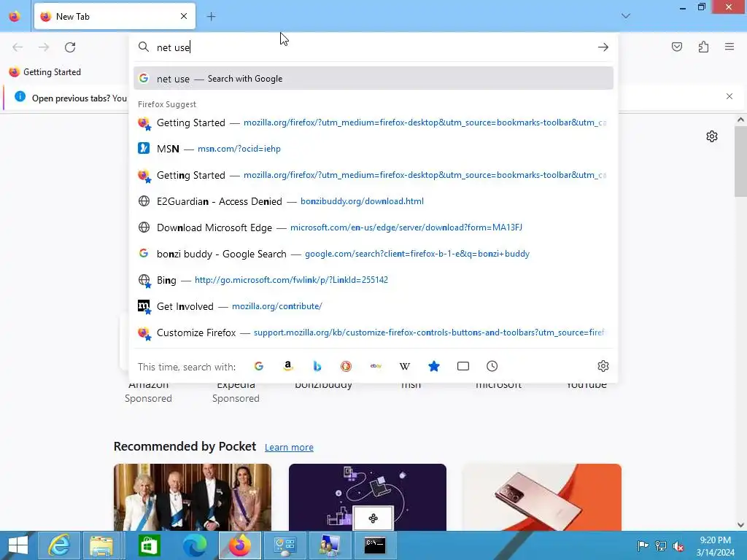The width and height of the screenshot is (747, 560).
Task: Select the New Tab tab
Action: click(115, 16)
